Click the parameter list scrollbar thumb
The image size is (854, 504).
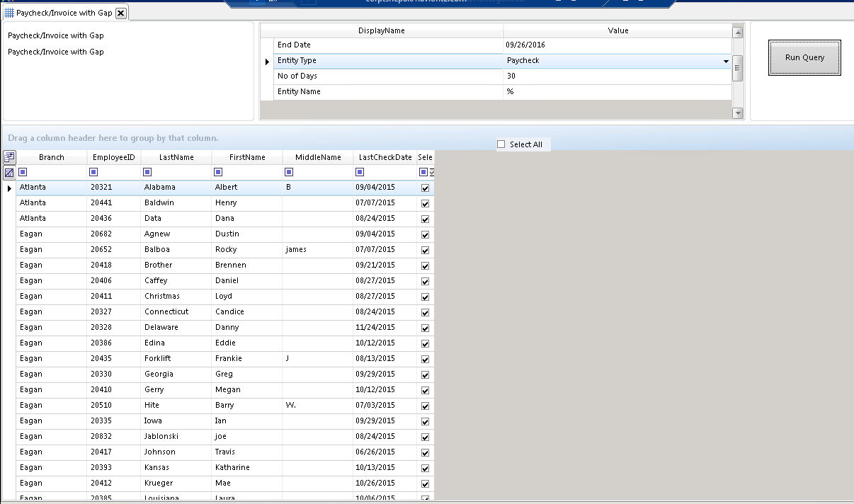737,69
